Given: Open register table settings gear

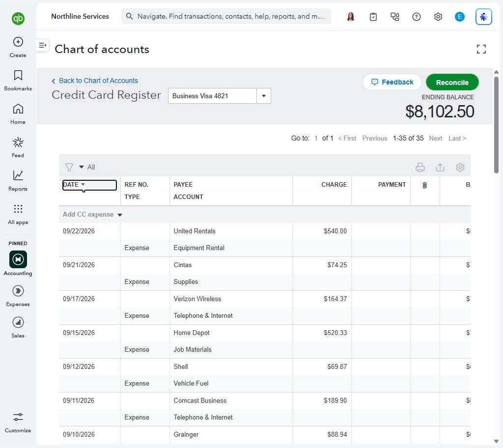Looking at the screenshot, I should pos(460,167).
